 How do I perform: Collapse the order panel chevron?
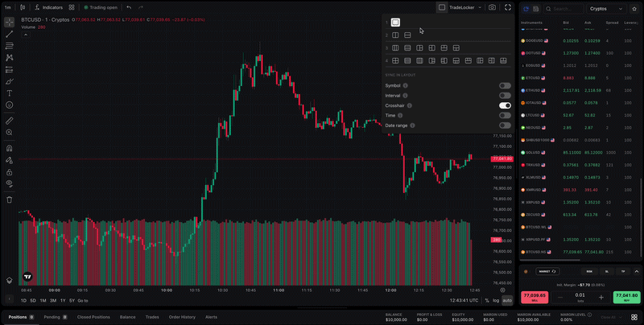click(637, 271)
